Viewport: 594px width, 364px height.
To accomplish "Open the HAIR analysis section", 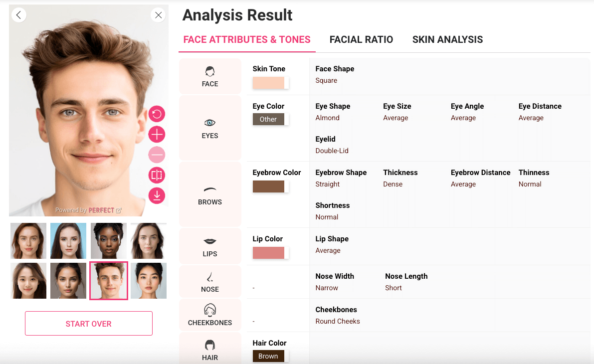I will (x=209, y=349).
